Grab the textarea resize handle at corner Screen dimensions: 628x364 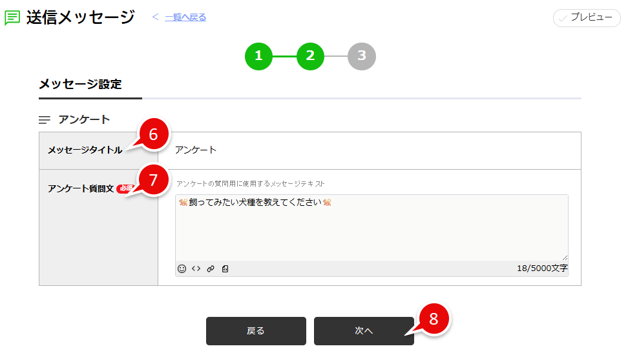565,257
